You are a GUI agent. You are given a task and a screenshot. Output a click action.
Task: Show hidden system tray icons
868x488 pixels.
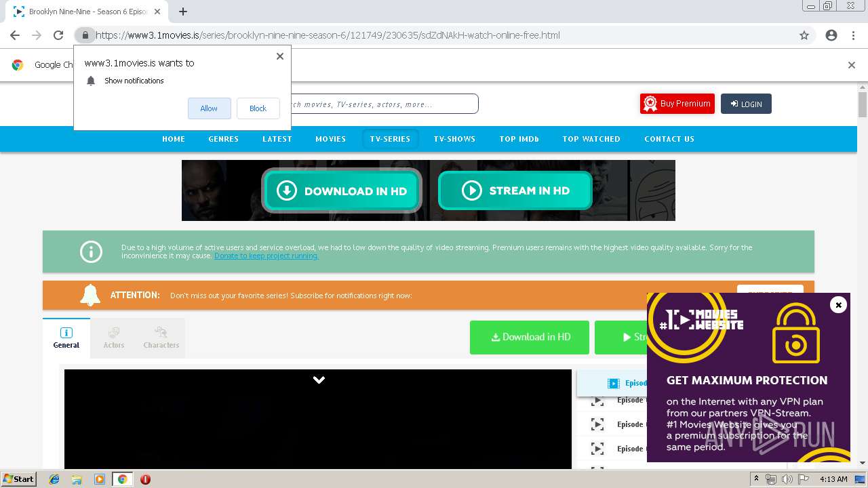756,479
